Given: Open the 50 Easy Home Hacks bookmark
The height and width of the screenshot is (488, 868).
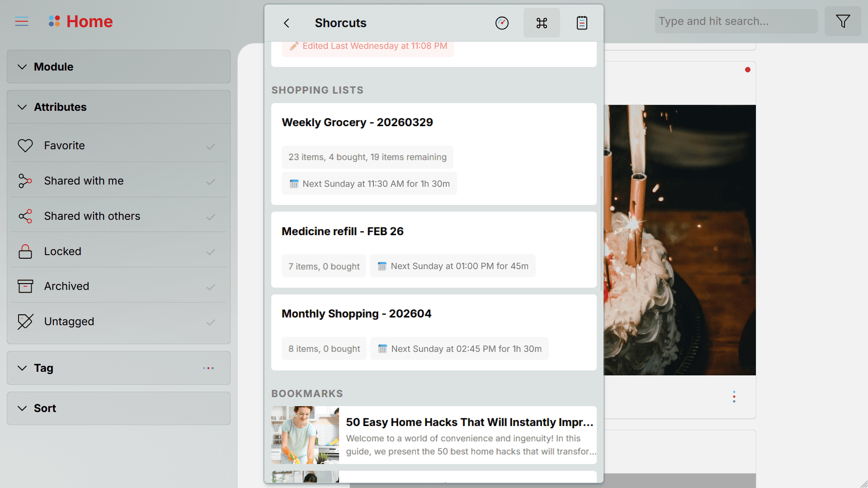Looking at the screenshot, I should (434, 435).
